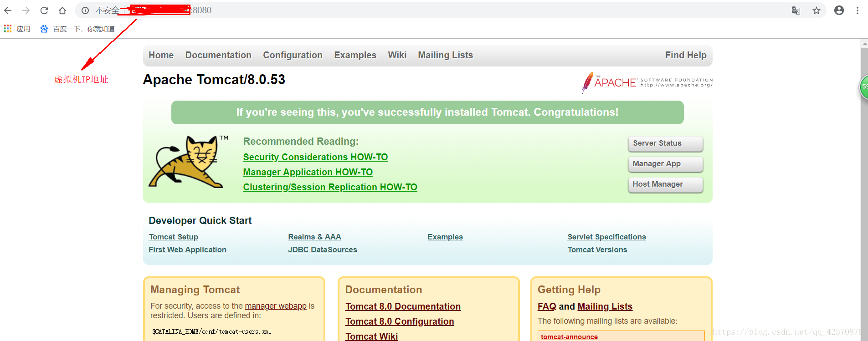Viewport: 868px width, 341px height.
Task: Open the Tomcat Wiki link
Action: coord(371,336)
